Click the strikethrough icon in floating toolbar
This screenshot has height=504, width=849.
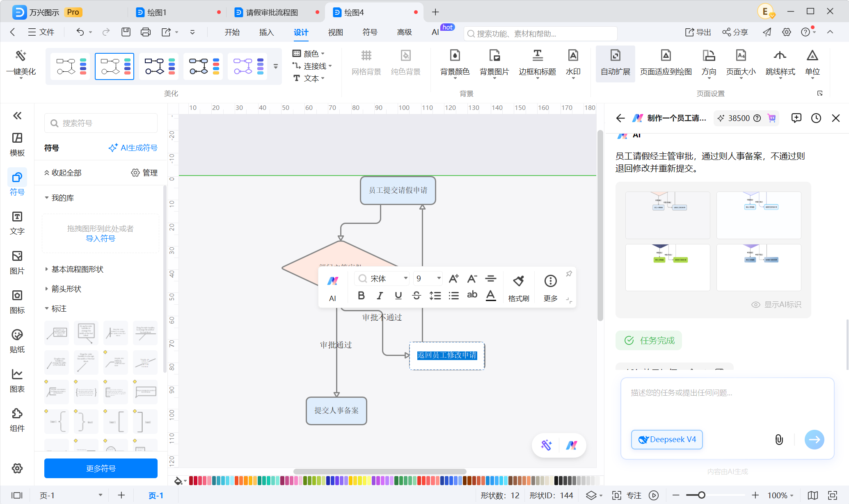416,295
